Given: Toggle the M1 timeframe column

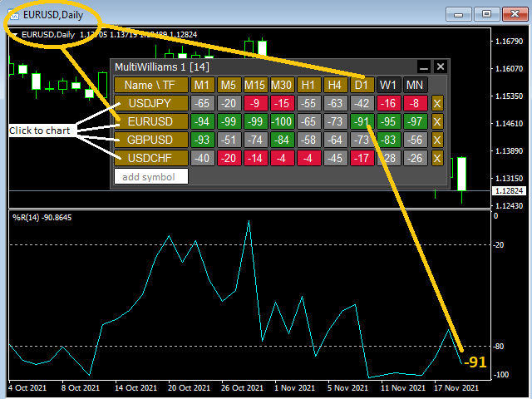Looking at the screenshot, I should [x=203, y=85].
